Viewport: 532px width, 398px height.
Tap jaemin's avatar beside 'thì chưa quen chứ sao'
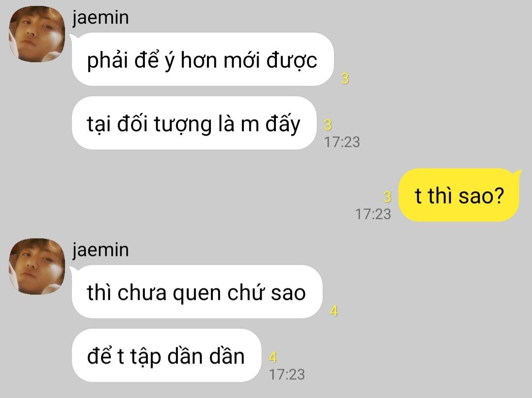point(36,266)
